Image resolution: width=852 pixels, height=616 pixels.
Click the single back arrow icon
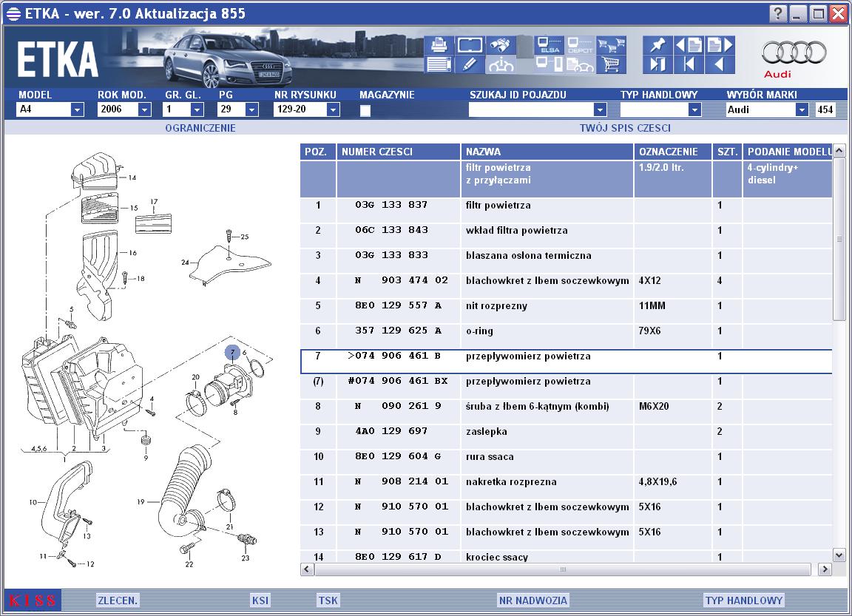[x=720, y=64]
